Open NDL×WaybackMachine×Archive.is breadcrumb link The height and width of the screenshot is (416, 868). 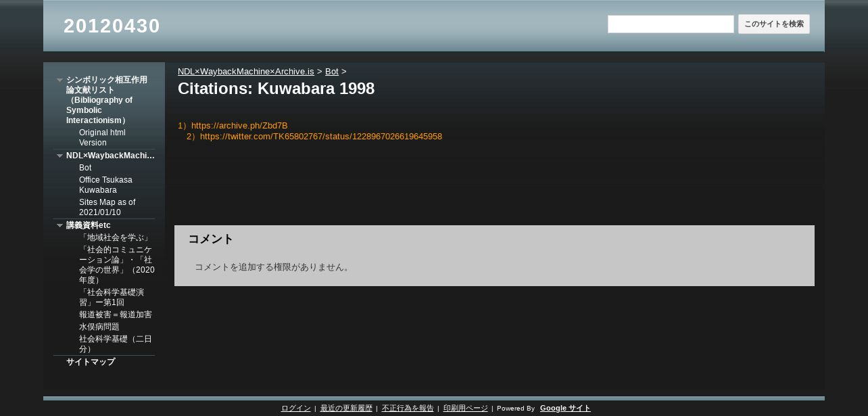[246, 71]
